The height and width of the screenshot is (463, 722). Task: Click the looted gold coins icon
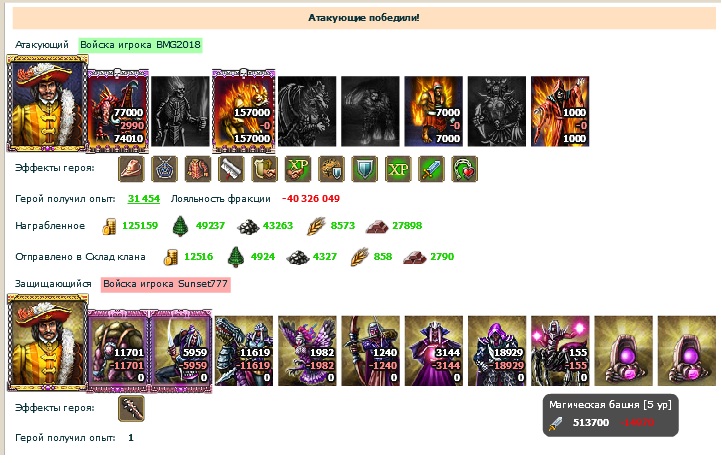click(109, 226)
